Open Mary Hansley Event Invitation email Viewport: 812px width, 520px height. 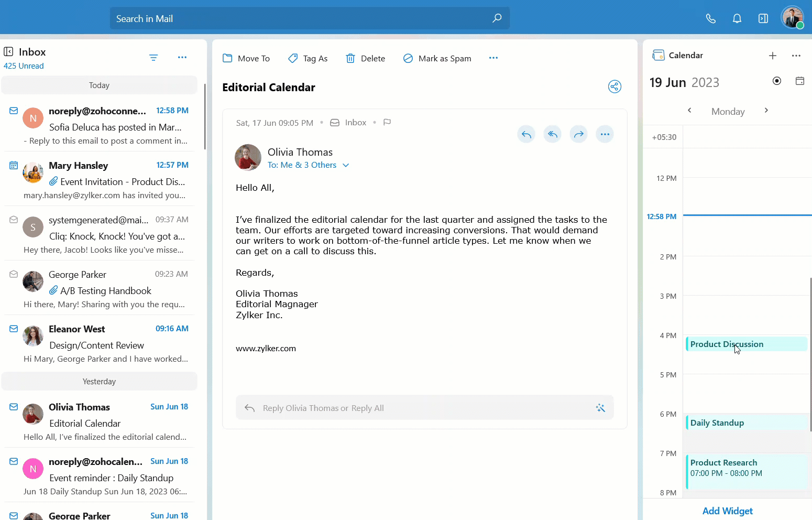pyautogui.click(x=100, y=180)
